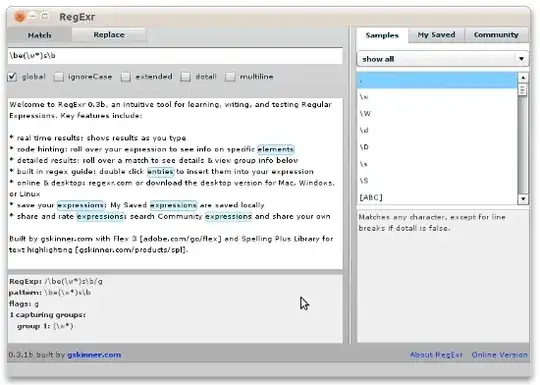Click the samples list scroll down arrow
Screen dimensions: 540x385
click(x=523, y=199)
